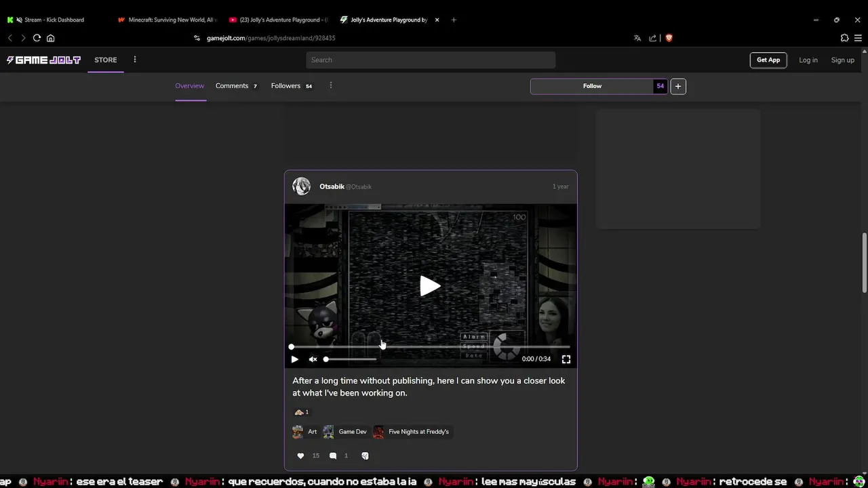868x488 pixels.
Task: Switch to the Followers tab
Action: point(292,86)
